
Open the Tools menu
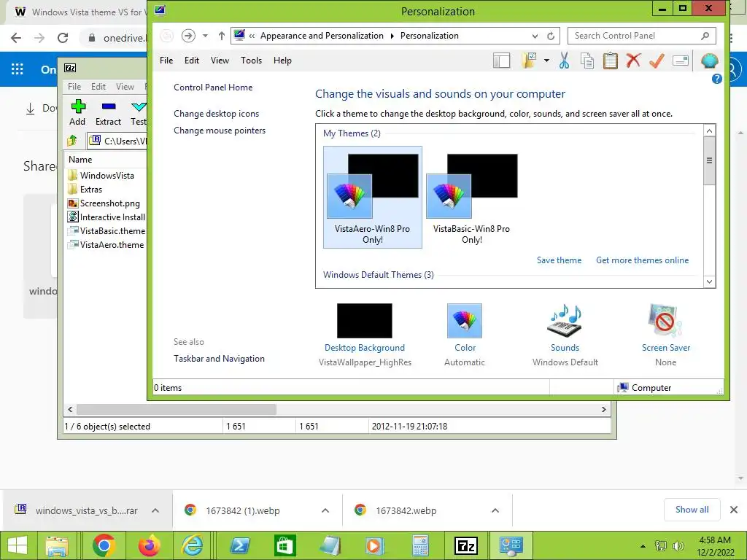(251, 61)
